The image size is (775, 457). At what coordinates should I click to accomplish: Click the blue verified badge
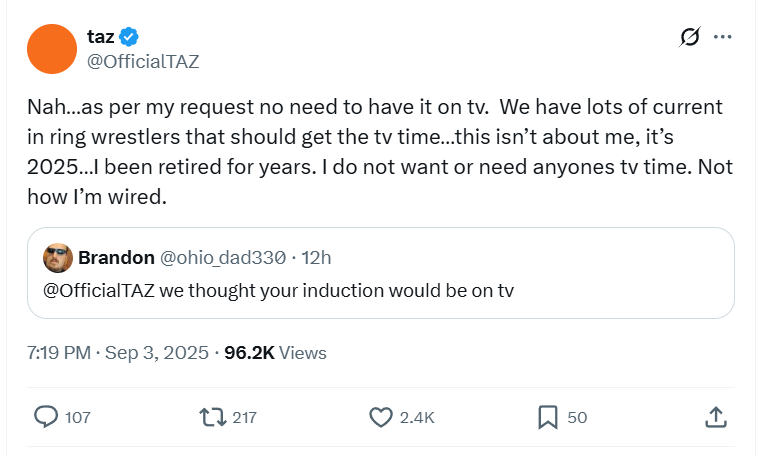[129, 38]
